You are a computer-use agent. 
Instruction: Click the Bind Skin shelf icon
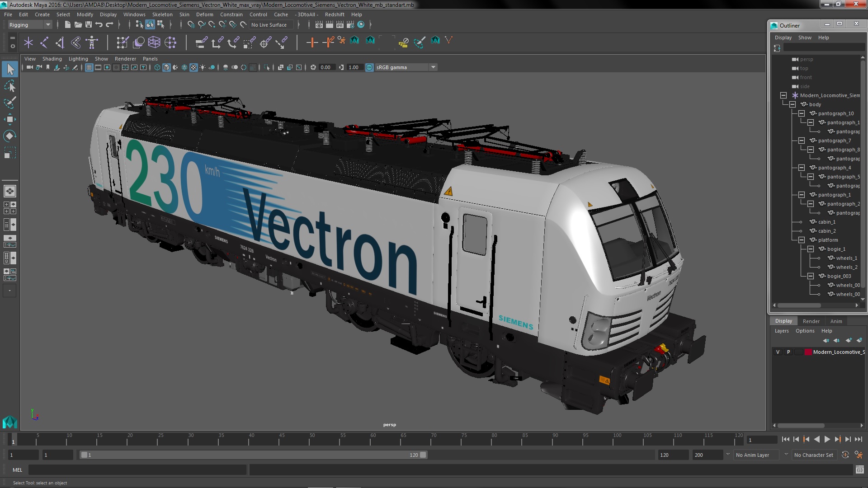tap(76, 42)
